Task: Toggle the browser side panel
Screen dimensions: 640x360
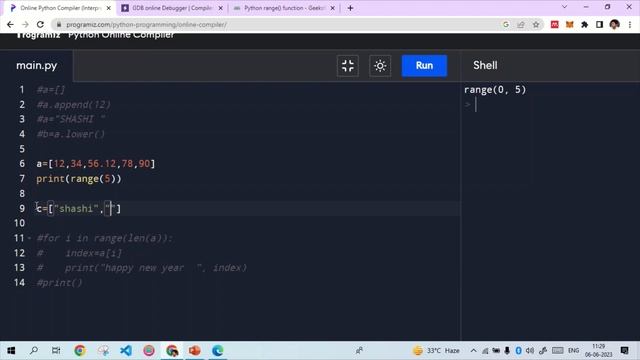Action: pos(599,24)
